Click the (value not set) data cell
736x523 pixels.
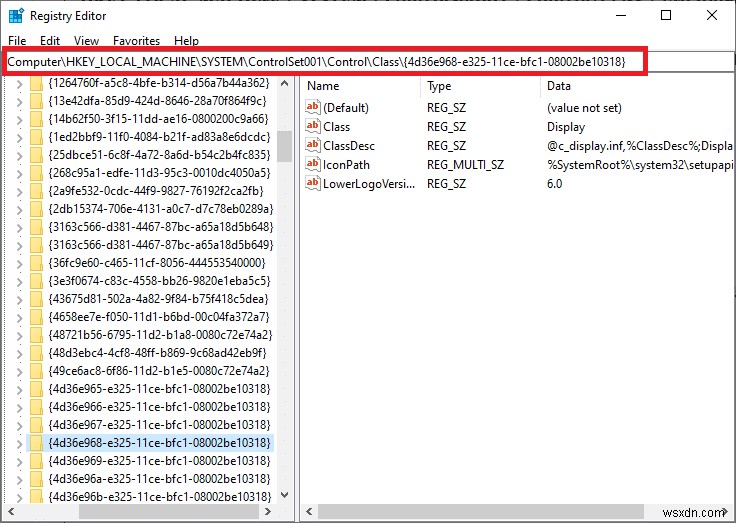click(584, 108)
